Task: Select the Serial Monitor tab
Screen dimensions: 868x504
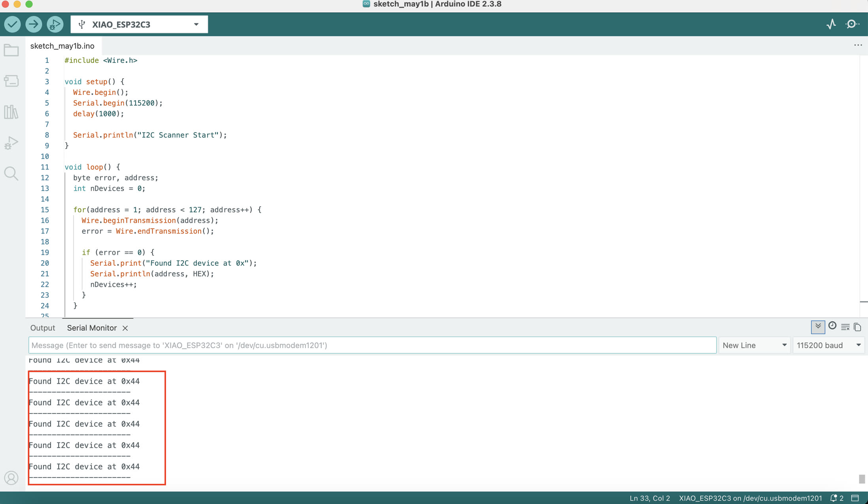Action: [x=92, y=328]
